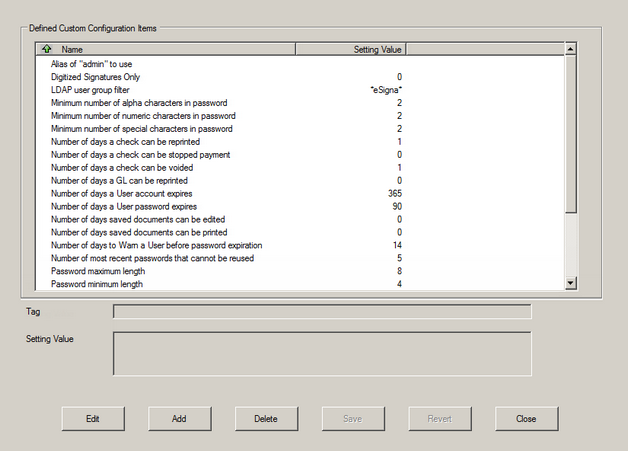Click the *eSigna* setting value cell
Viewport: 628px width, 451px height.
pos(386,90)
